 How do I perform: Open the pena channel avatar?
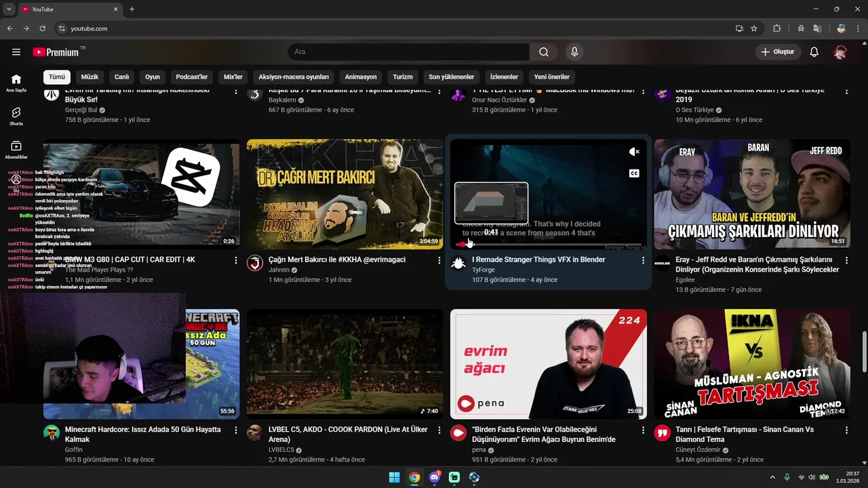pyautogui.click(x=458, y=433)
